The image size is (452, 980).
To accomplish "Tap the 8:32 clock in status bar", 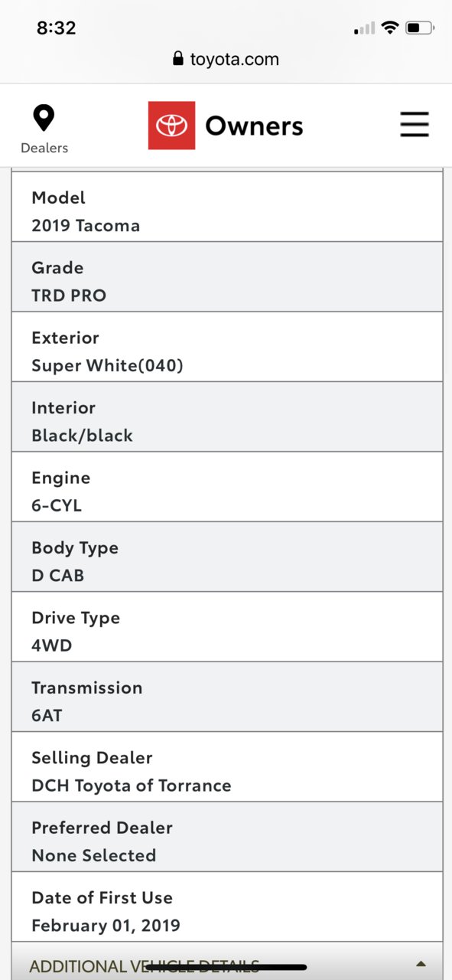I will pyautogui.click(x=57, y=28).
